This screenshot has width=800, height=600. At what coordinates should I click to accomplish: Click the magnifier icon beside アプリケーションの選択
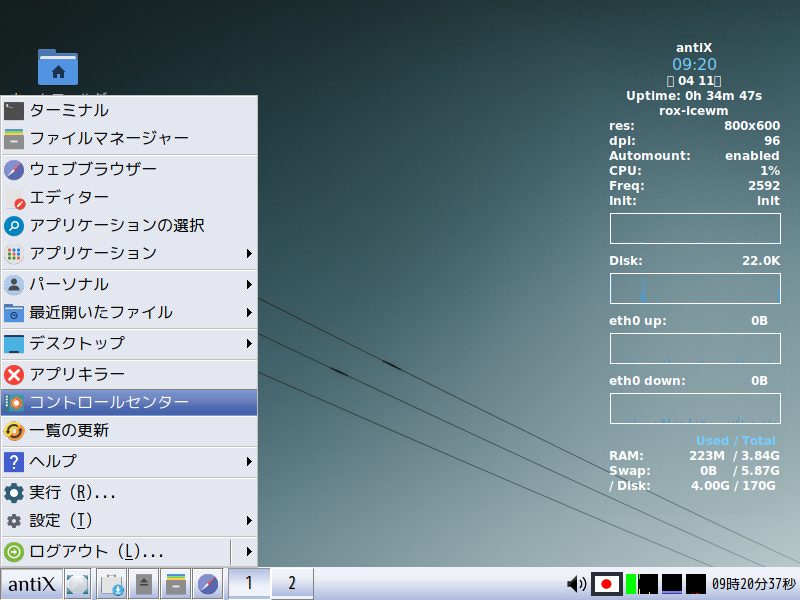point(14,226)
